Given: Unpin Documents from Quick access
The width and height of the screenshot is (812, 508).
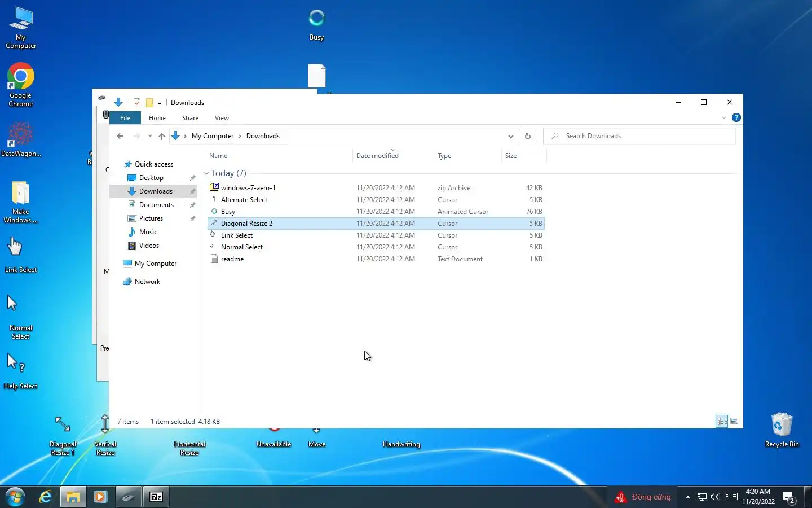Looking at the screenshot, I should (x=193, y=205).
